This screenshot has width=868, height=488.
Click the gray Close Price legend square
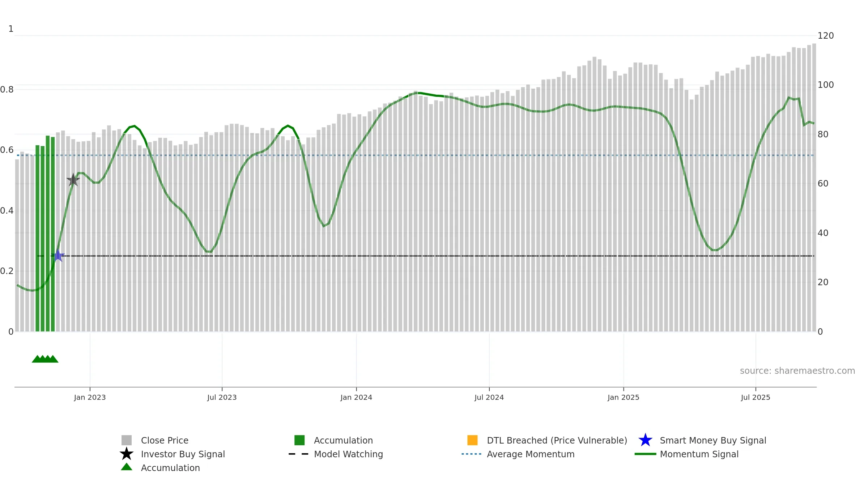[x=127, y=440]
